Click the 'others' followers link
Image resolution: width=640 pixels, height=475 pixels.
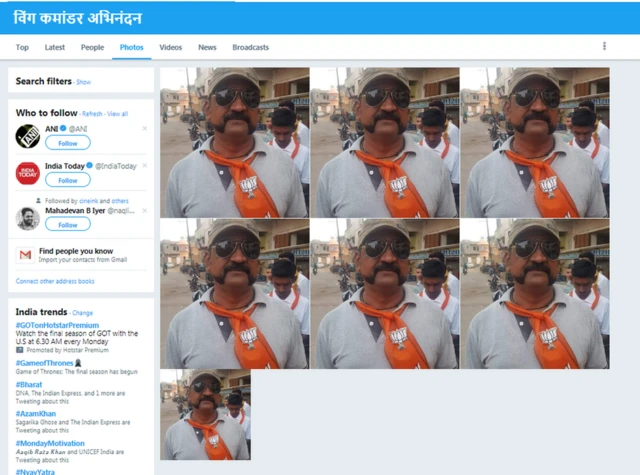(120, 201)
